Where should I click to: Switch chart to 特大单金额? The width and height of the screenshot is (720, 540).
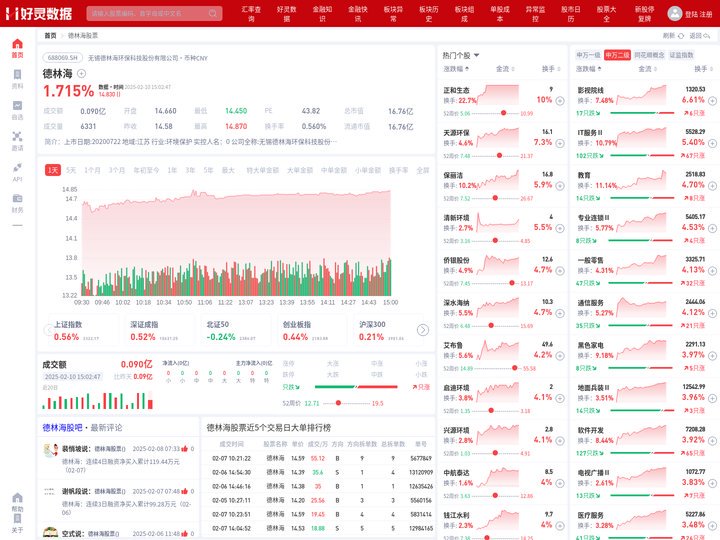pyautogui.click(x=263, y=170)
